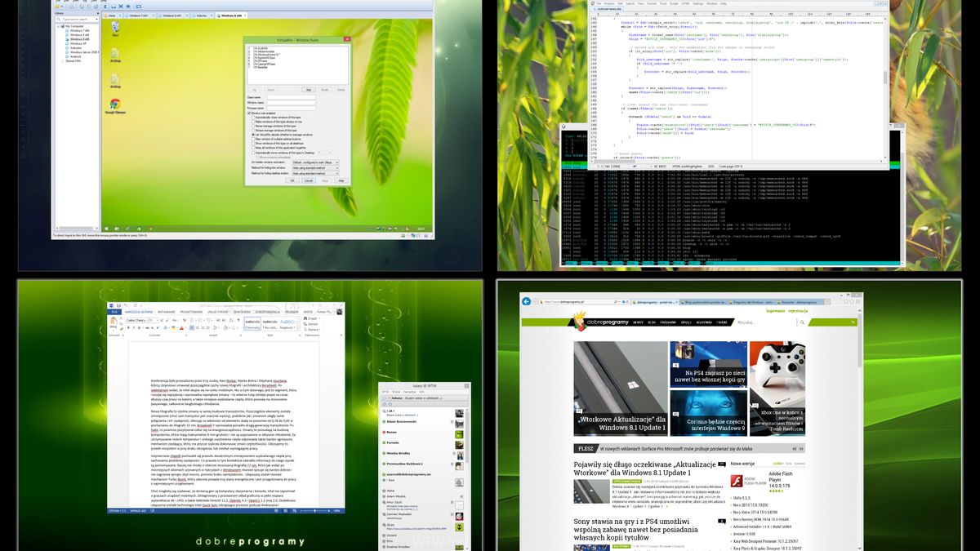
Task: Switch to the Ubuntu VM tab
Action: tap(202, 16)
